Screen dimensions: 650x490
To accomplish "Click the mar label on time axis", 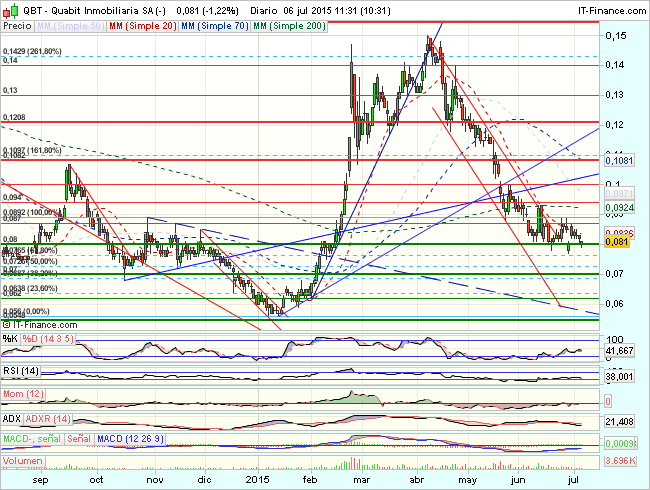I will [361, 480].
